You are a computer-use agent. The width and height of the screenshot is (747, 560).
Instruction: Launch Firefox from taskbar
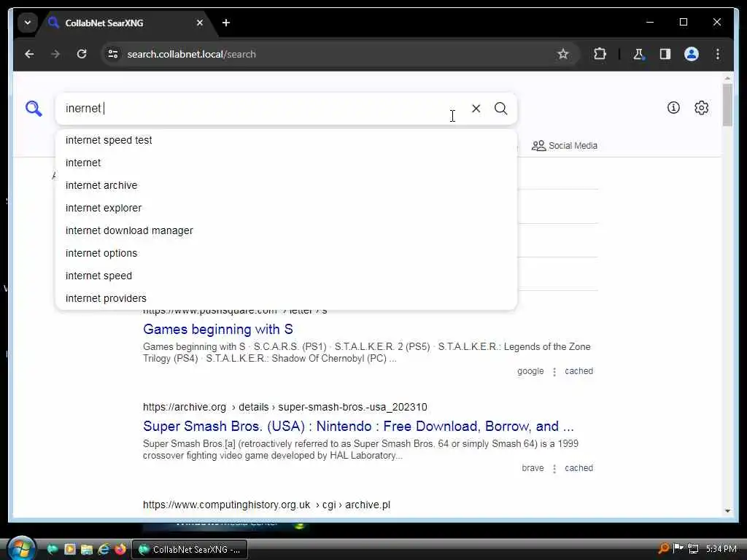120,549
